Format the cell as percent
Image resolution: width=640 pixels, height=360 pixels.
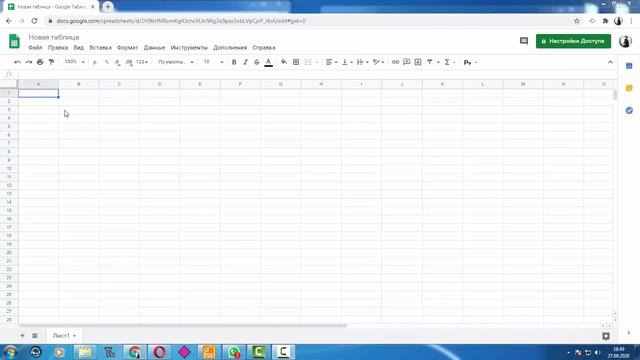(107, 62)
